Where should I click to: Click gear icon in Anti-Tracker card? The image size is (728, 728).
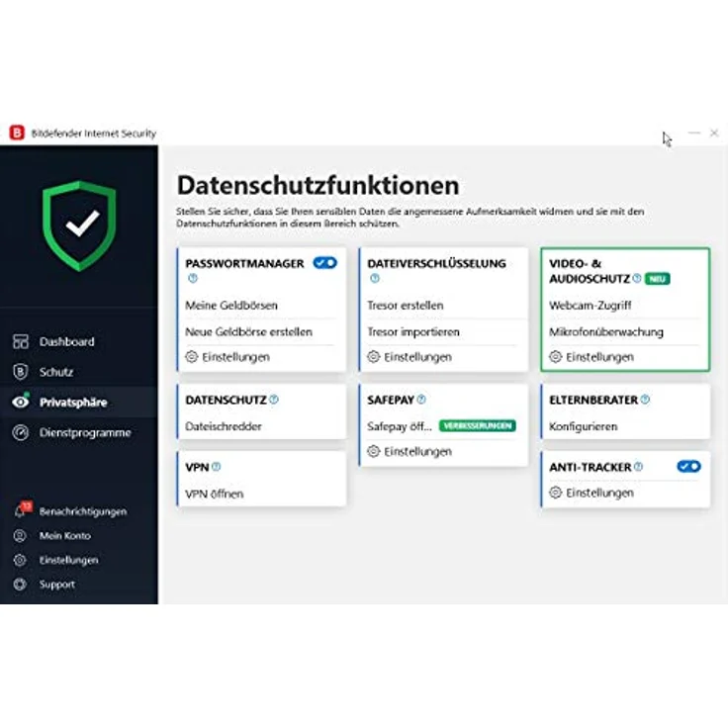tap(555, 493)
